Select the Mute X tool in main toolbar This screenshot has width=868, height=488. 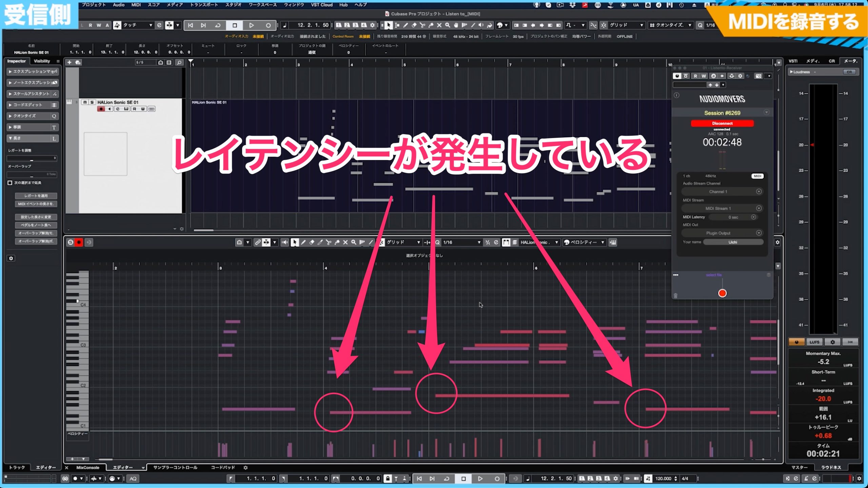tap(439, 25)
